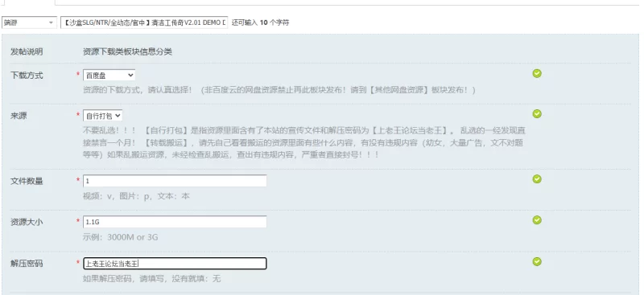Click the green check icon for 下载方式
The height and width of the screenshot is (295, 644).
point(537,73)
